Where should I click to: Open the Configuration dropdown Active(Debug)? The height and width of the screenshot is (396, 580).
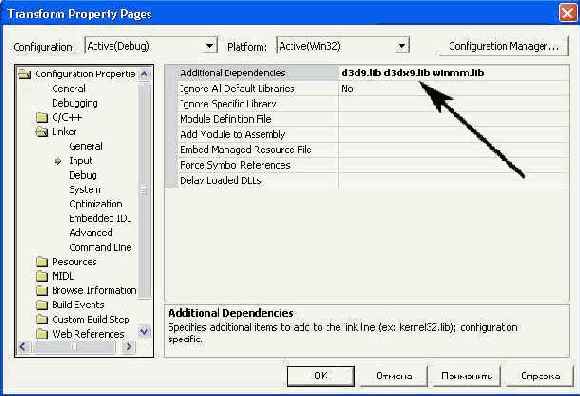pos(151,46)
